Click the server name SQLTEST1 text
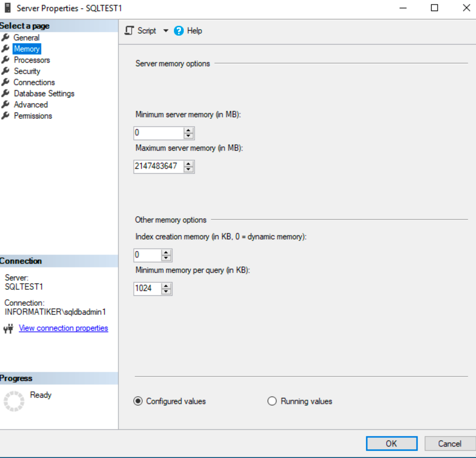The height and width of the screenshot is (458, 476). (x=24, y=287)
